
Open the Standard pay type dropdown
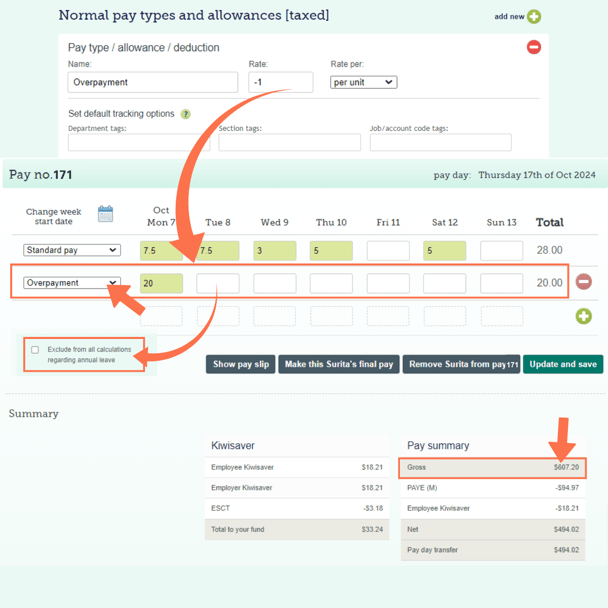tap(72, 250)
